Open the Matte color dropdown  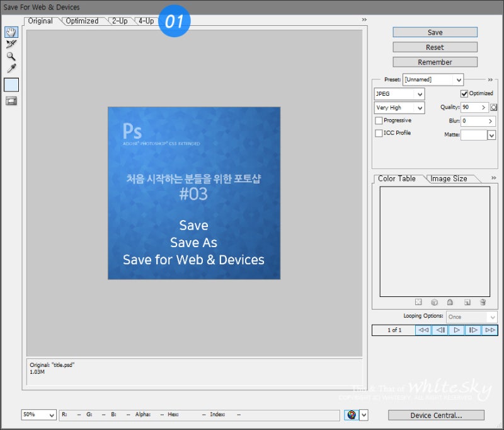[x=491, y=135]
